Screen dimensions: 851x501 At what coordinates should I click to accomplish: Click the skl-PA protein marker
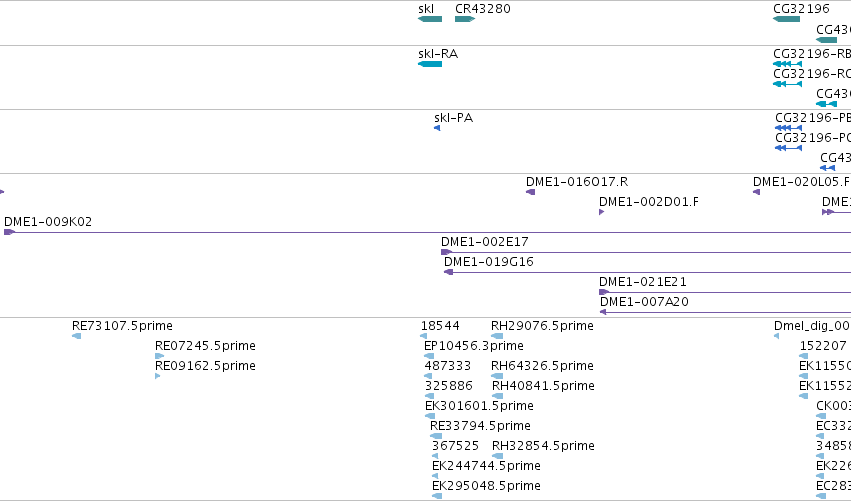[437, 128]
